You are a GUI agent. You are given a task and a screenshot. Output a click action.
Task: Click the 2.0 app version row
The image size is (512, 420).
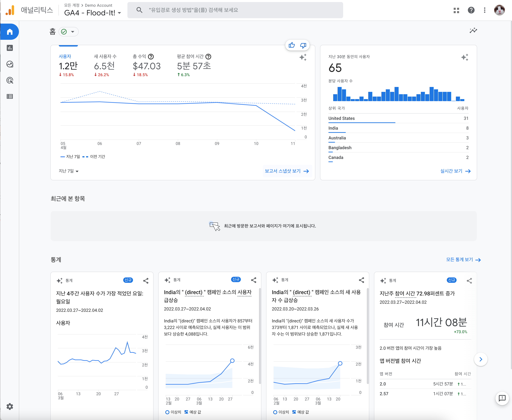425,384
